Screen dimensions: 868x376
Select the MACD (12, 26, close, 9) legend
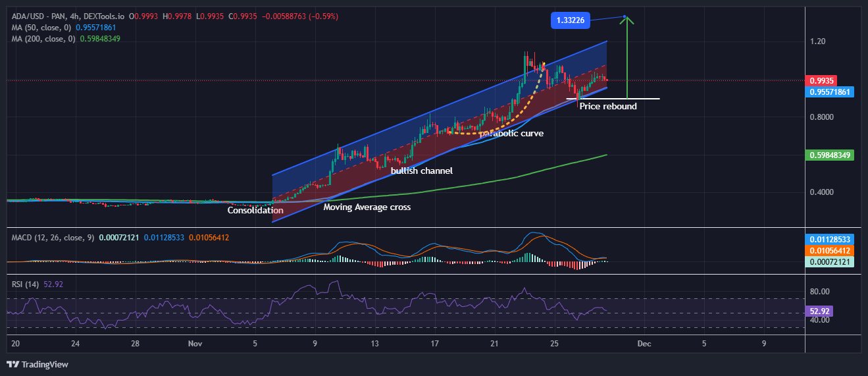point(52,237)
